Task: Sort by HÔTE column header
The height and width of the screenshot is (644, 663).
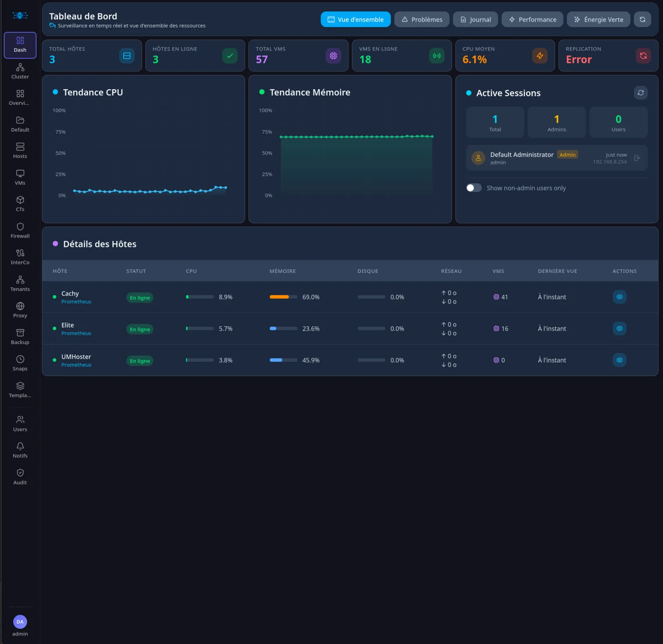Action: point(60,271)
